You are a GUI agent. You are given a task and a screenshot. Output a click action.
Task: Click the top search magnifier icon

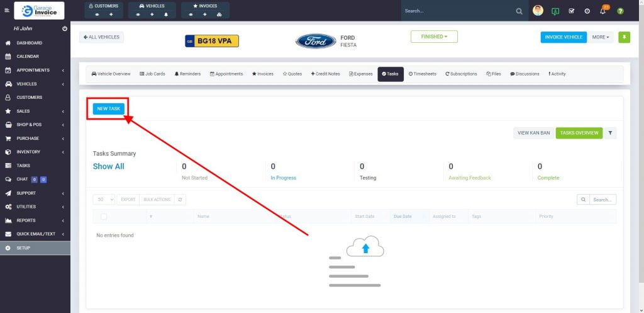coord(519,11)
